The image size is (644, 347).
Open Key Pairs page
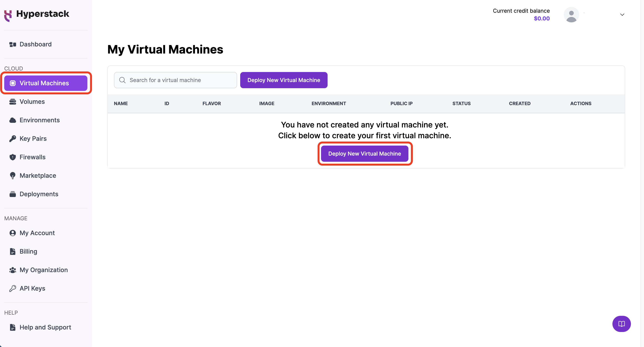click(46, 139)
